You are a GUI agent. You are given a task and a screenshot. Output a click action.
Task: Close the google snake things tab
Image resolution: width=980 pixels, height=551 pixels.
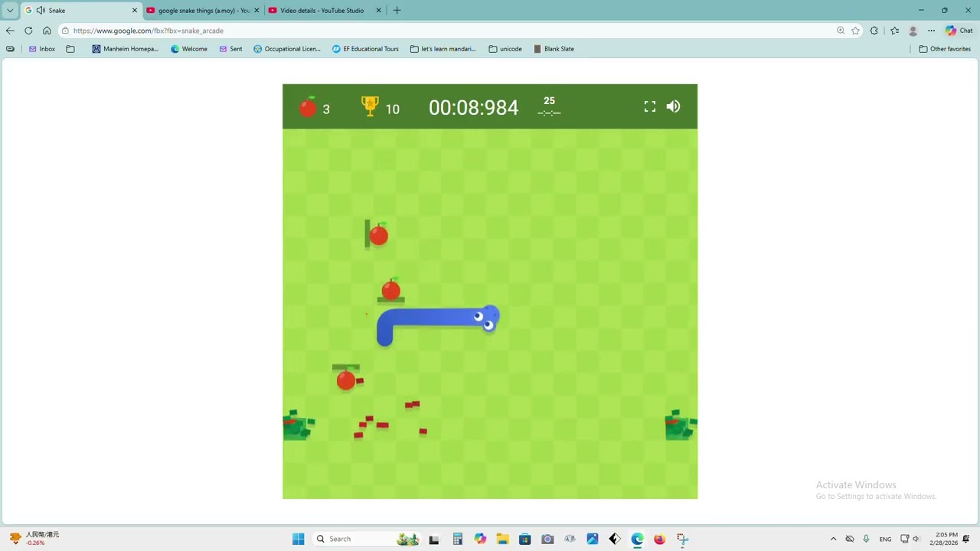pyautogui.click(x=256, y=11)
